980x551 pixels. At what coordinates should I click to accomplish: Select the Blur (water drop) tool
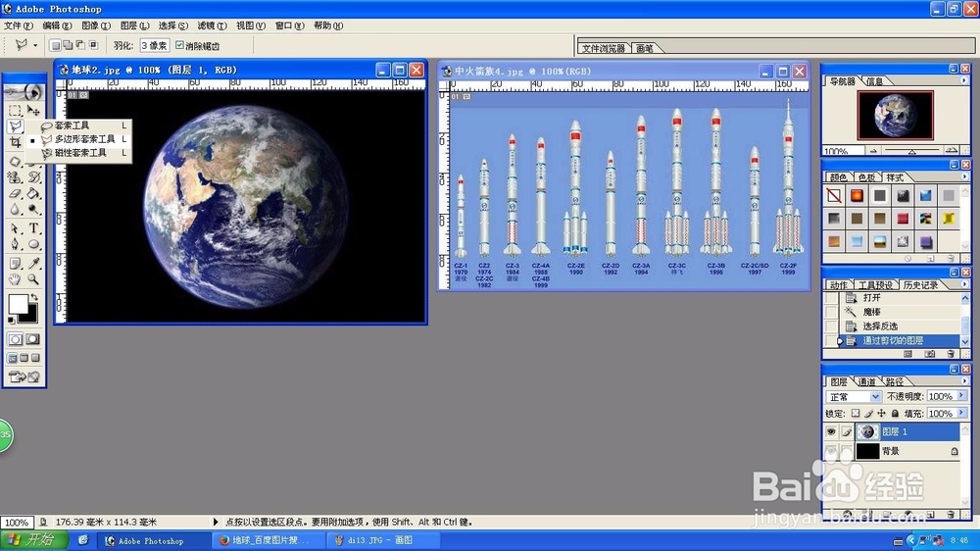[15, 210]
